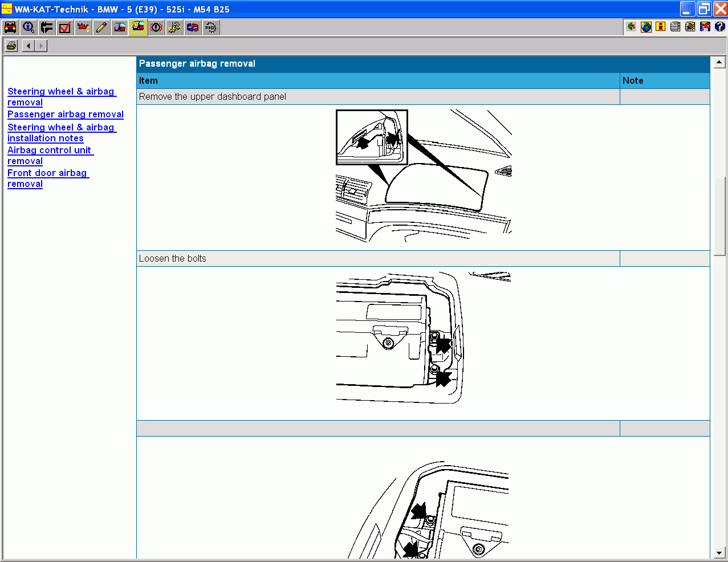Open the magnifier info search icon
This screenshot has height=562, width=728.
29,27
